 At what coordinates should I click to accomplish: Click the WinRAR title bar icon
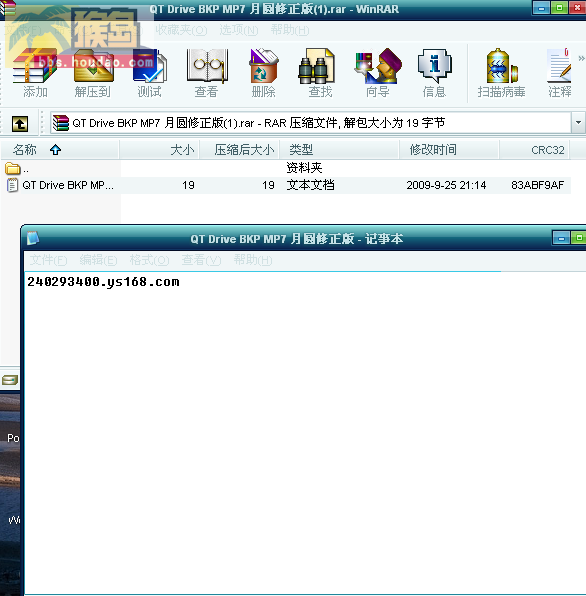(8, 8)
